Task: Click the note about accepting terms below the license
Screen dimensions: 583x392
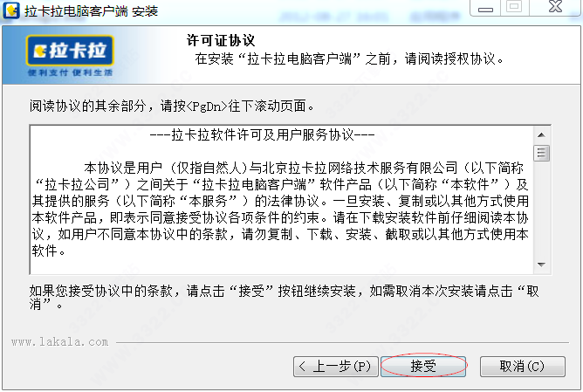Action: click(x=285, y=298)
